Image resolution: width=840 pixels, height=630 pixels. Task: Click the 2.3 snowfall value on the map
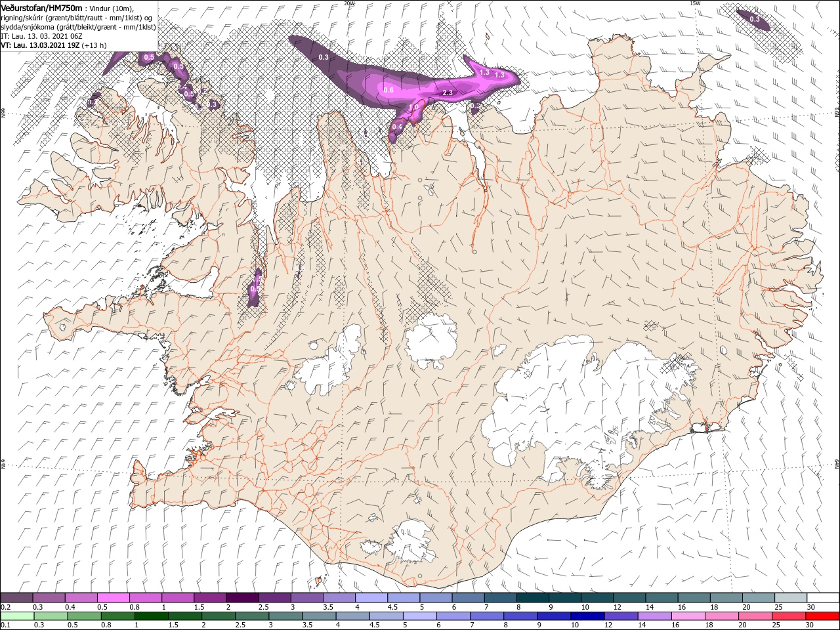(448, 93)
